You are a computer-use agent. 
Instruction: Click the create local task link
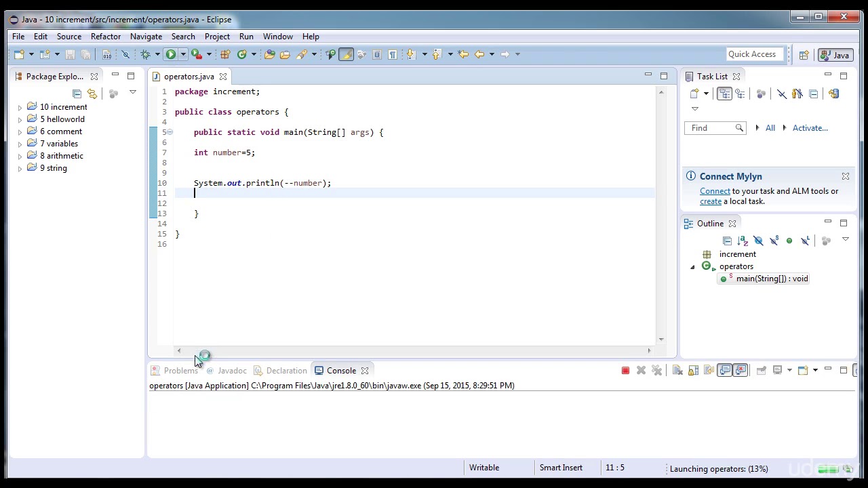pos(711,201)
